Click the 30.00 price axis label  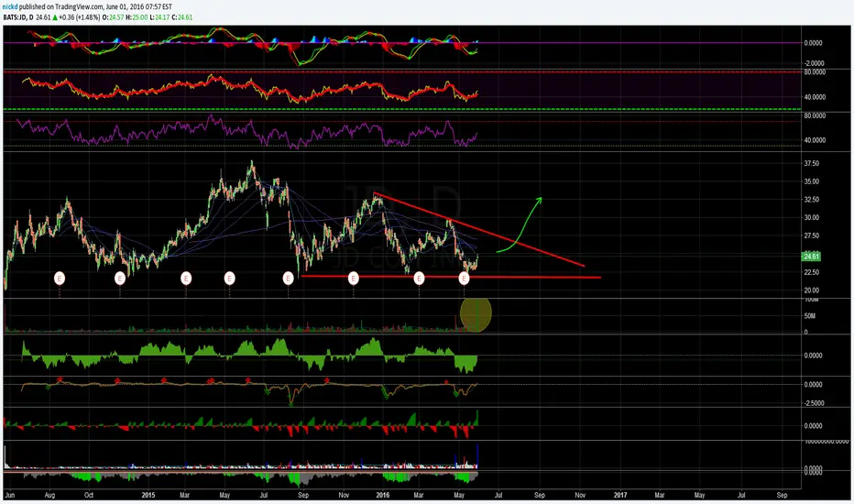(x=812, y=217)
